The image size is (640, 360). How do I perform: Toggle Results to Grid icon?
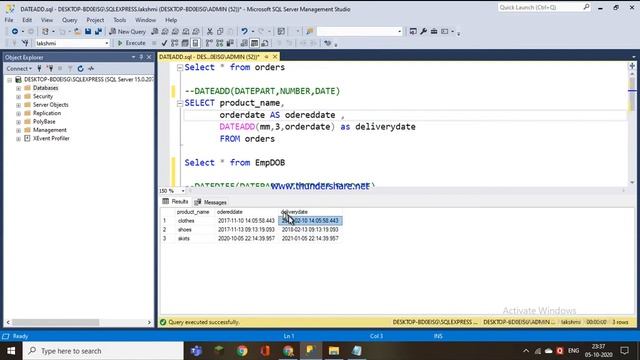coord(254,43)
